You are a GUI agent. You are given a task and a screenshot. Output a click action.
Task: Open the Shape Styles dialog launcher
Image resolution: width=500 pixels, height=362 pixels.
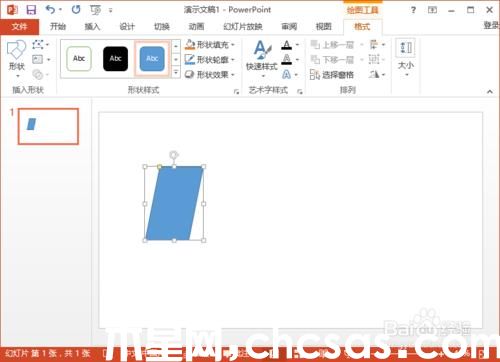236,92
